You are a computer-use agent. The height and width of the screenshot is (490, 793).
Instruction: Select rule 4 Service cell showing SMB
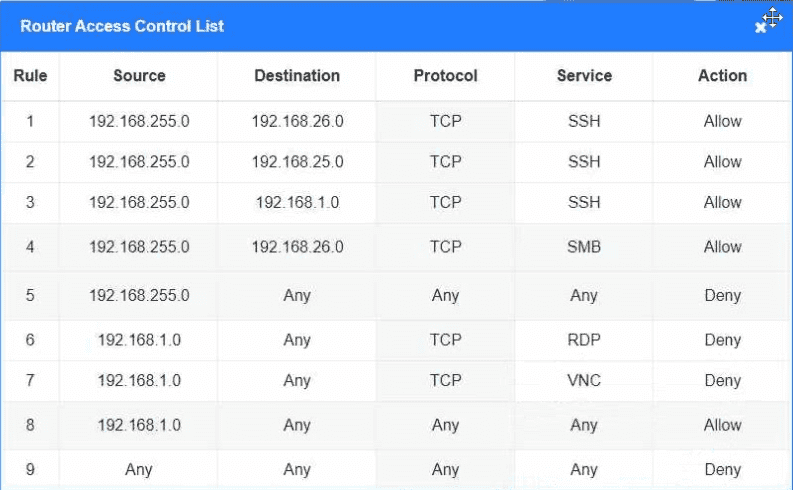point(584,246)
